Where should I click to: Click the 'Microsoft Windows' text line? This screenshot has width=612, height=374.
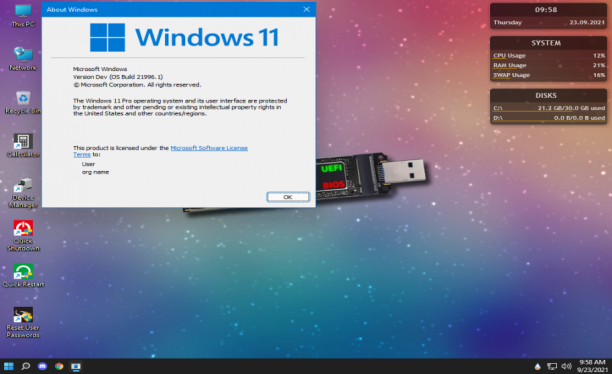click(x=100, y=69)
